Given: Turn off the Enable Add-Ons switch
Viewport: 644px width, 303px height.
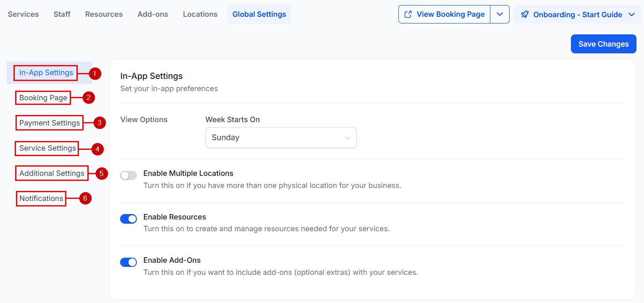Looking at the screenshot, I should tap(128, 262).
